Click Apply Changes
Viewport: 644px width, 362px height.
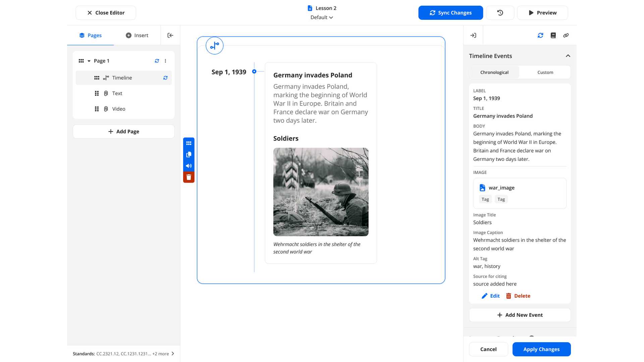pyautogui.click(x=541, y=349)
